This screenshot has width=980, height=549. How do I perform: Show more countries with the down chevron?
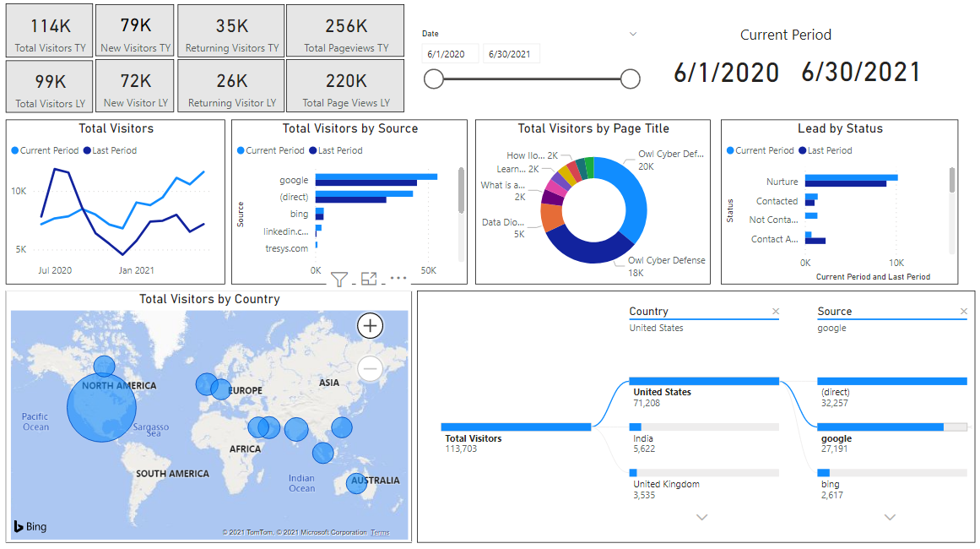pyautogui.click(x=702, y=517)
